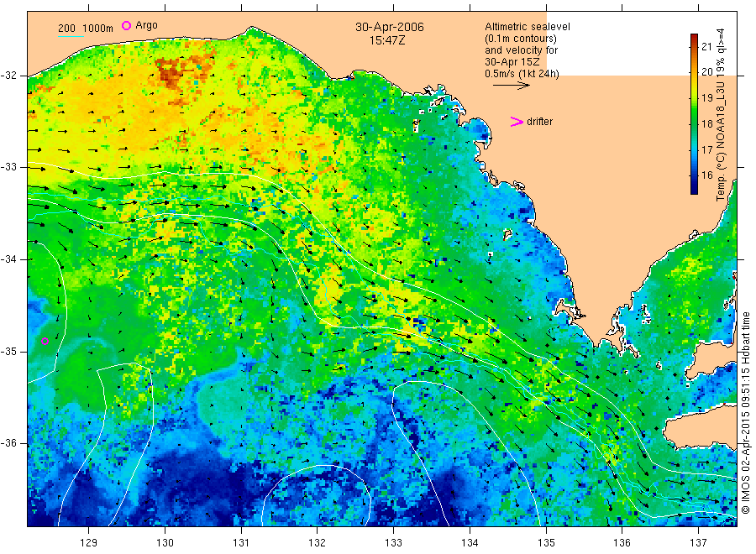Click the '30-Apr-2006' date title
Screen dimensions: 756x554
(x=390, y=27)
